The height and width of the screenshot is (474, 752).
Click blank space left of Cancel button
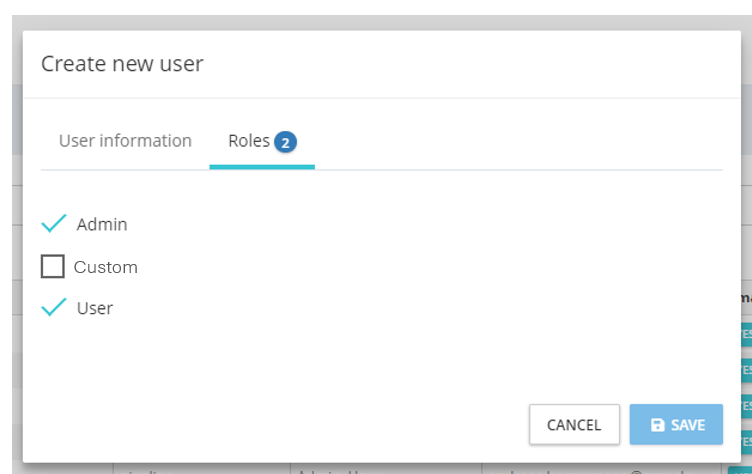[300, 425]
